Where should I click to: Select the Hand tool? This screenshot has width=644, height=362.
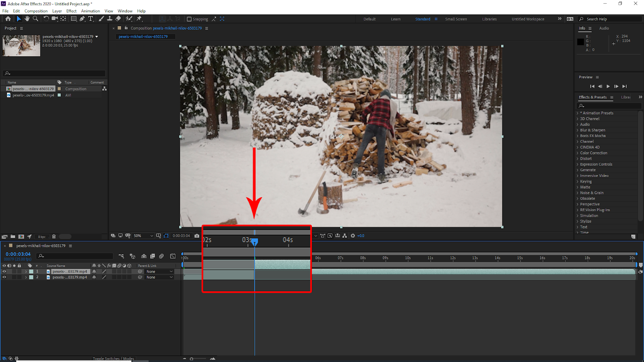(27, 19)
